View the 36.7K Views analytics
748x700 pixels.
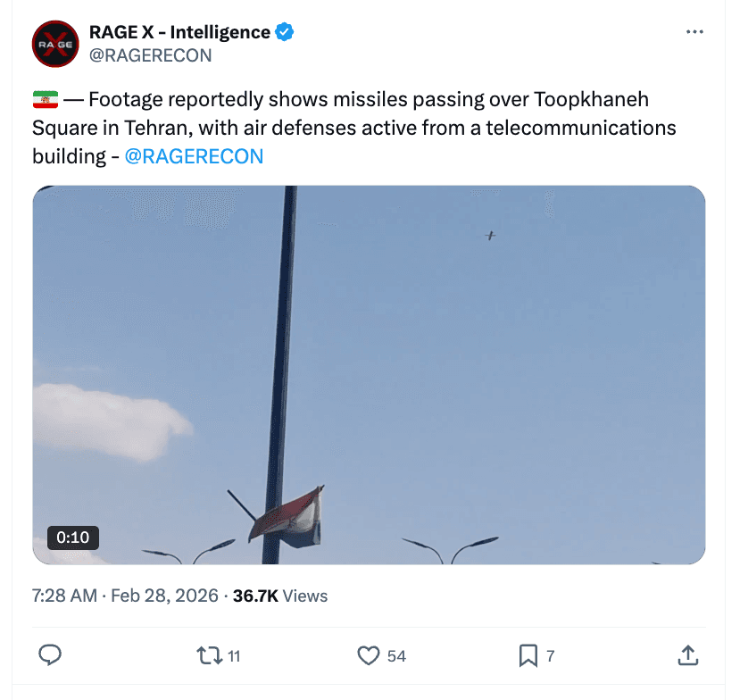280,596
